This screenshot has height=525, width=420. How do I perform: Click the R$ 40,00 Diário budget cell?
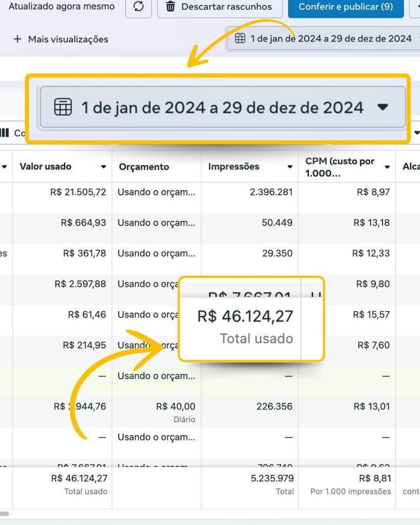(x=175, y=411)
